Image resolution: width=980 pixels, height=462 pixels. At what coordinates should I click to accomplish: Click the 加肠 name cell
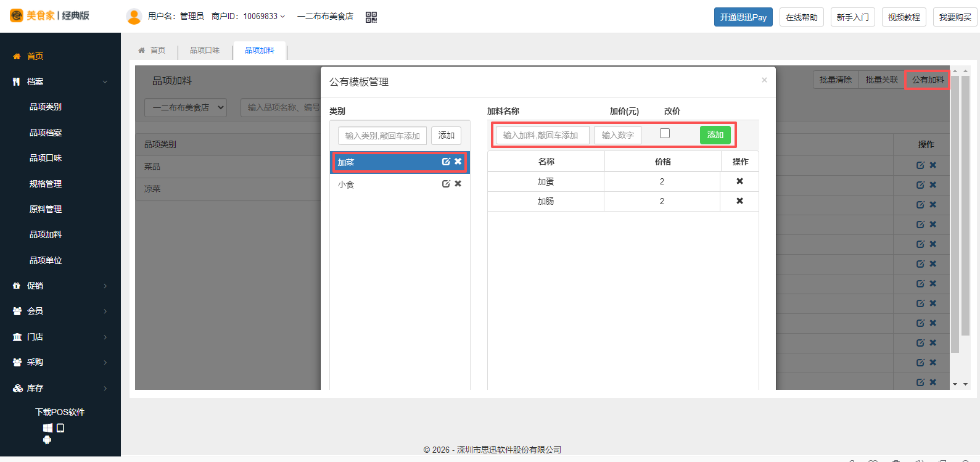tap(546, 201)
